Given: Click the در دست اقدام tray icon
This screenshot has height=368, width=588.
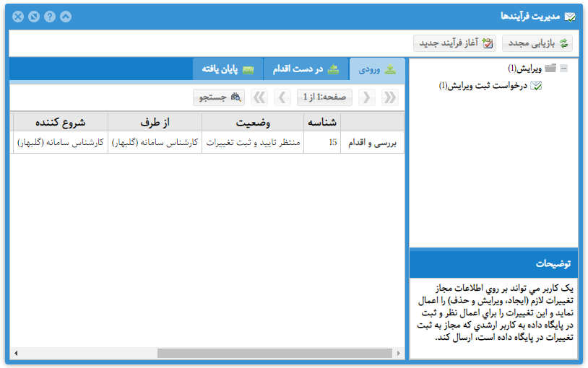Looking at the screenshot, I should (x=333, y=69).
